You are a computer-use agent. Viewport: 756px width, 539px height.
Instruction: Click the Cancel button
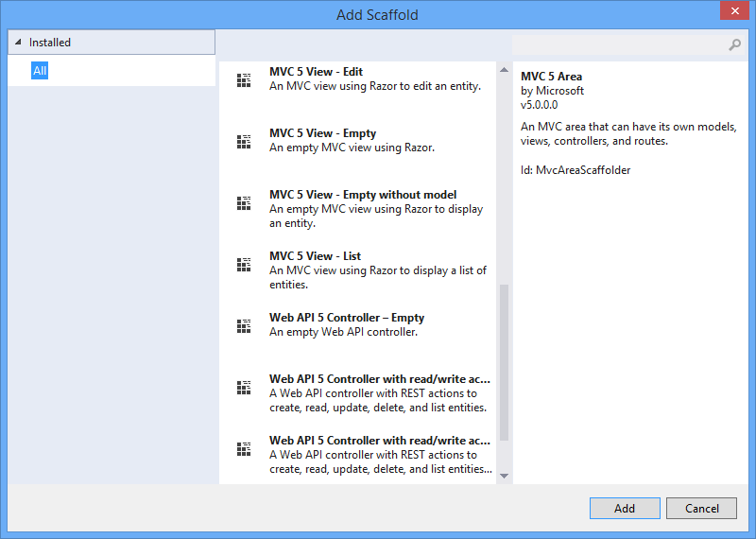click(x=701, y=508)
